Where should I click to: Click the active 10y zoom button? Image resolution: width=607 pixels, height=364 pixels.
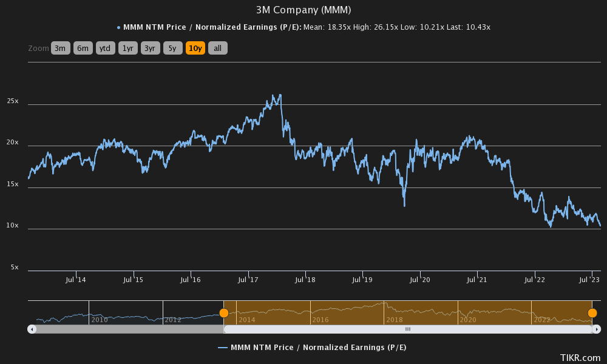pyautogui.click(x=195, y=48)
